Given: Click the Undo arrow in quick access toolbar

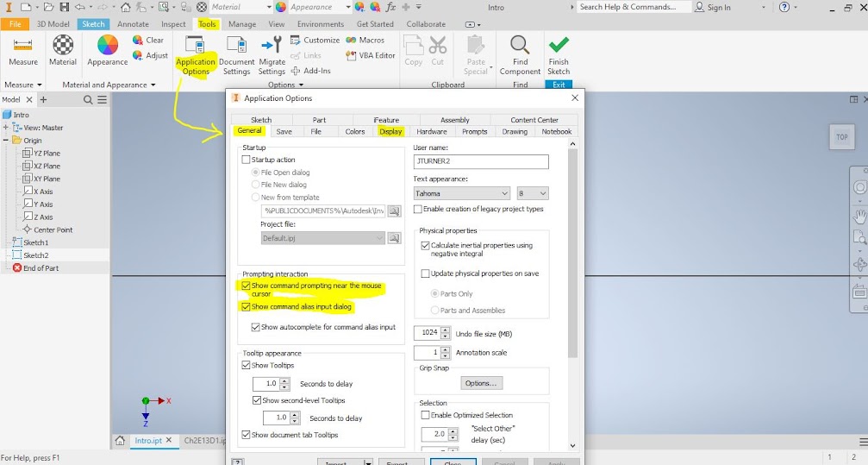Looking at the screenshot, I should 79,7.
